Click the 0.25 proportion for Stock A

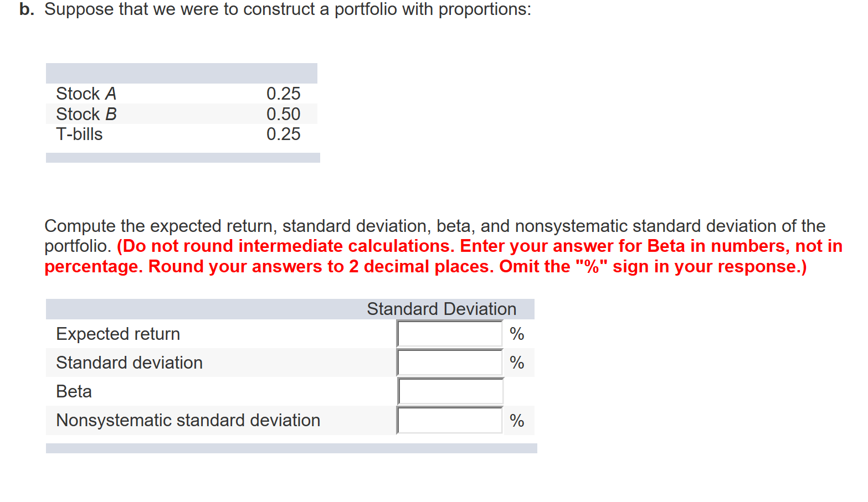[284, 94]
